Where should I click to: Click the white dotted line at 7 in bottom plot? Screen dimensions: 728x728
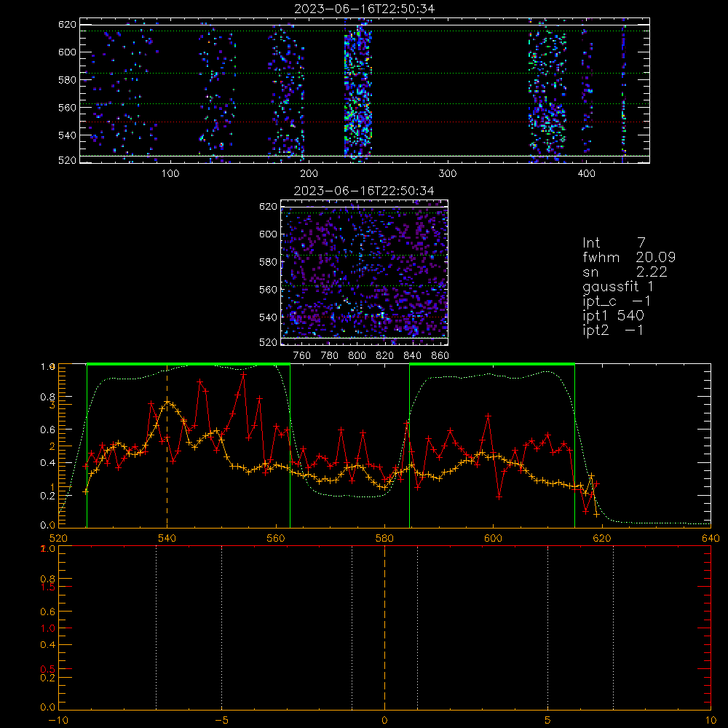[x=613, y=627]
